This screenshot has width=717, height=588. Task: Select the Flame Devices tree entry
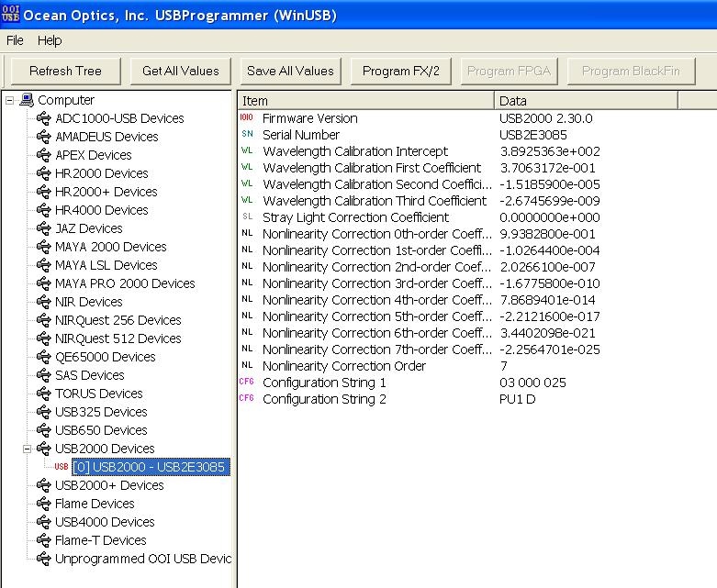(x=95, y=504)
